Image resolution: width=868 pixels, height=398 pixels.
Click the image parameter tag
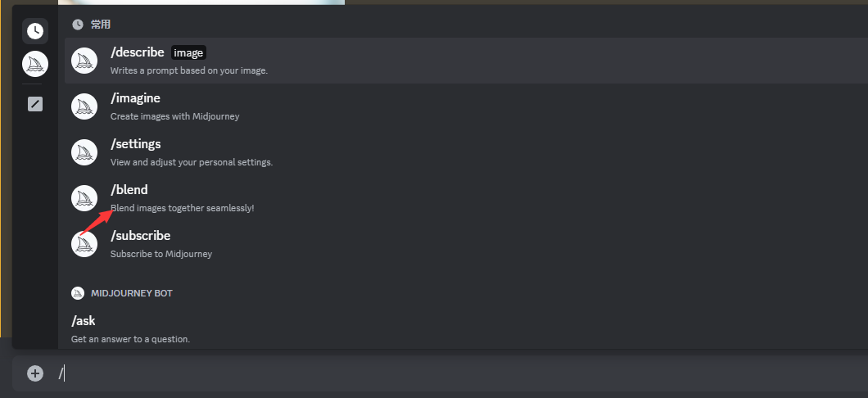tap(188, 52)
